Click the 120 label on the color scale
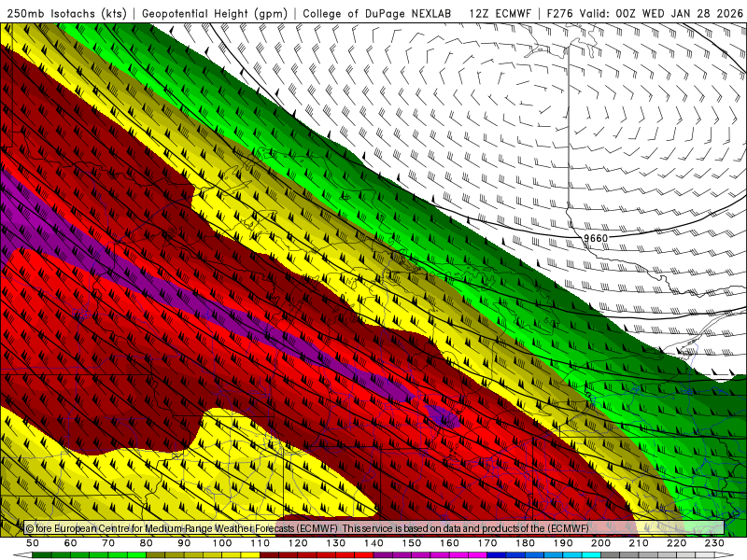This screenshot has width=747, height=560. [298, 543]
